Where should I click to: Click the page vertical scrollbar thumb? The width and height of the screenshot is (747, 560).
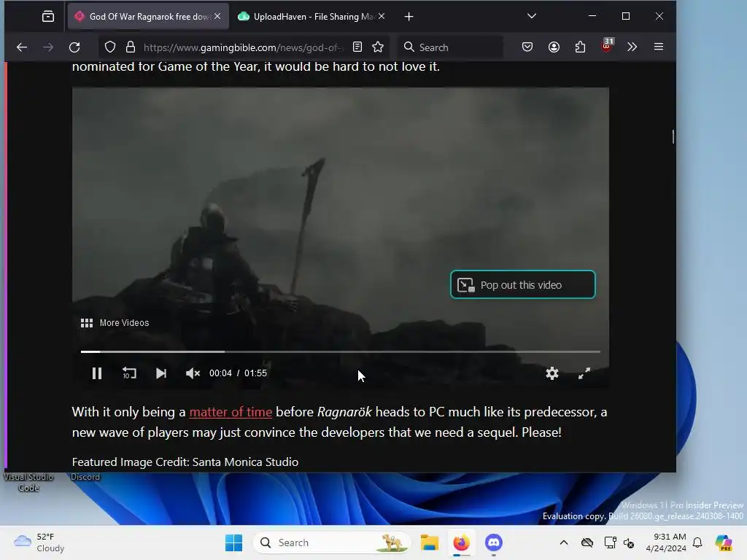pos(673,136)
